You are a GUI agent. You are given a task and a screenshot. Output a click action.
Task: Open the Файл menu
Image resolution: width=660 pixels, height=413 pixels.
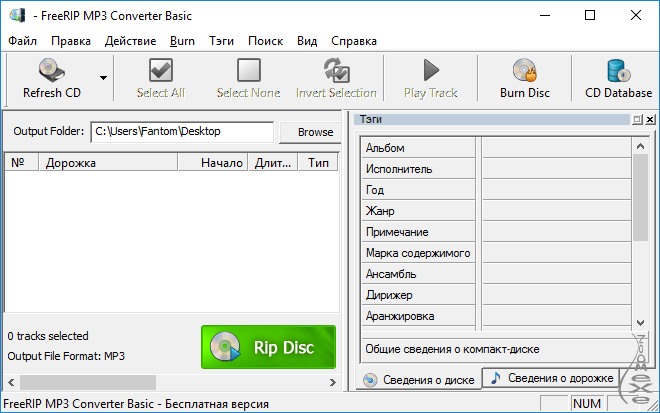click(x=22, y=41)
